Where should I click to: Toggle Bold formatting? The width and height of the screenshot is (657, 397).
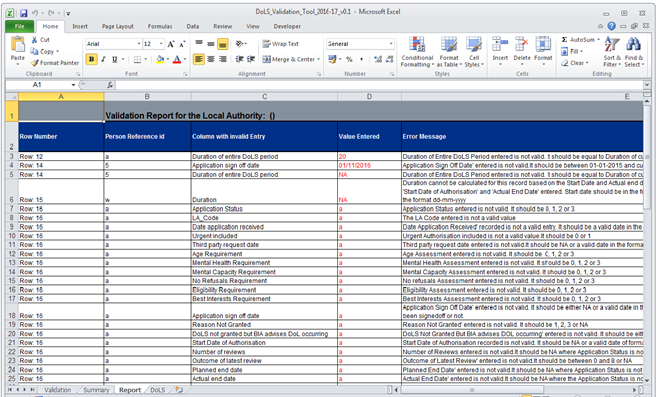(x=91, y=60)
